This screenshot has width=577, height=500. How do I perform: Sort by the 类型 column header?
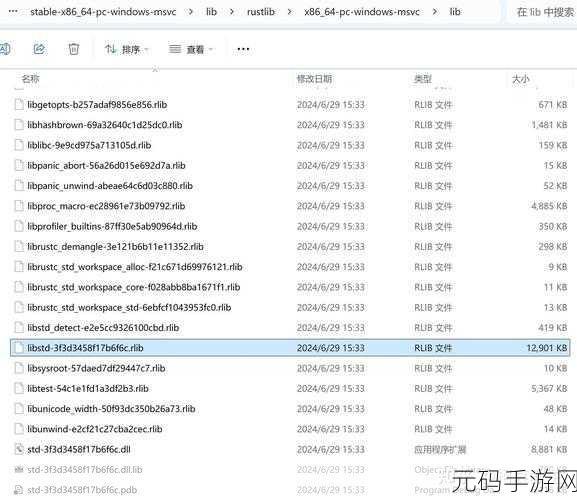422,79
